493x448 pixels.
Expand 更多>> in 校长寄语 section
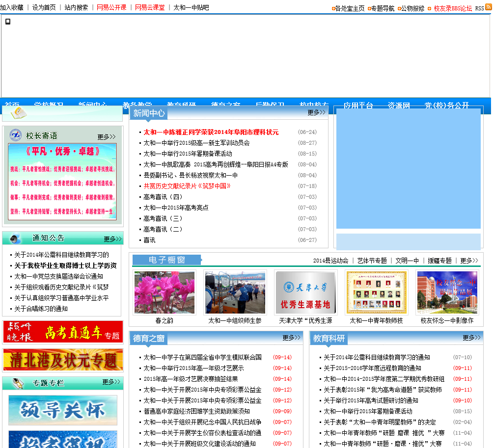[x=106, y=137]
